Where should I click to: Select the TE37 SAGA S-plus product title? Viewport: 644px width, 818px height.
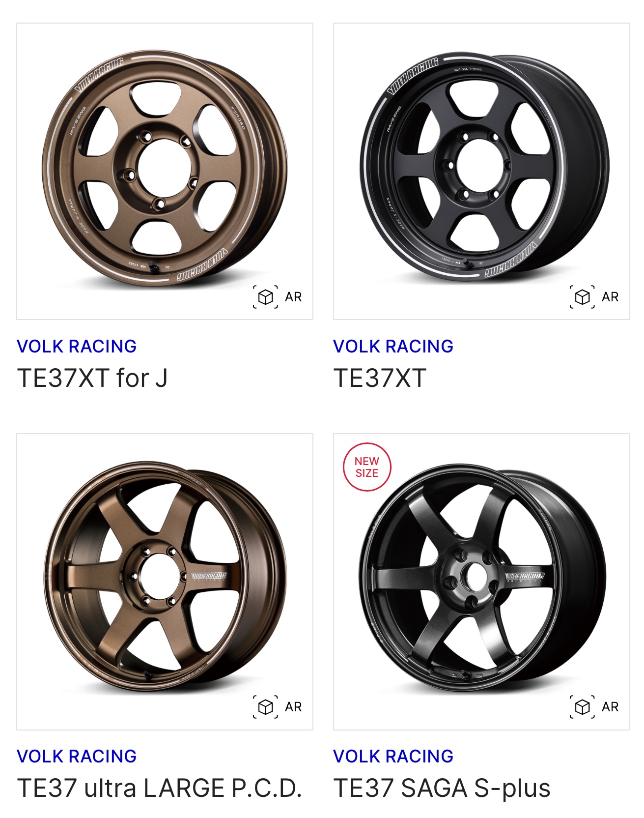tap(442, 788)
